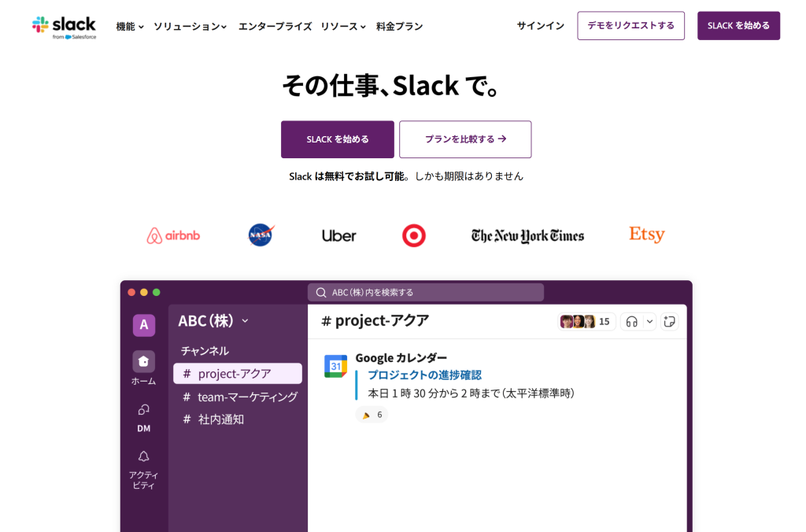Click the Google カレンダー sender name
Image resolution: width=806 pixels, height=532 pixels.
pyautogui.click(x=401, y=358)
